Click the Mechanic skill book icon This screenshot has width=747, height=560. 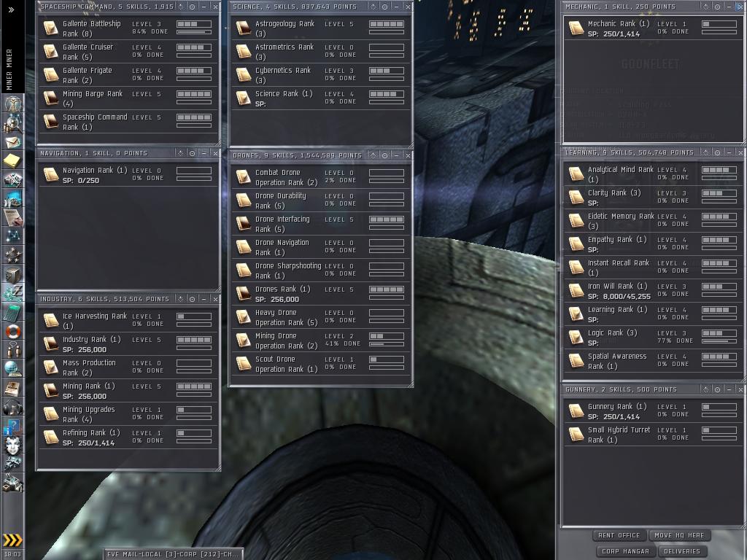(576, 28)
